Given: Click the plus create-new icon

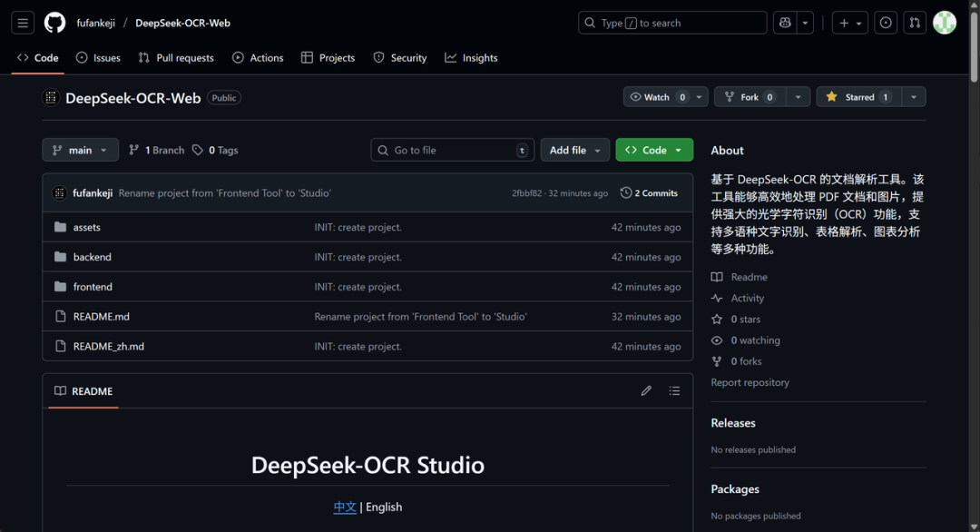Looking at the screenshot, I should pyautogui.click(x=844, y=23).
